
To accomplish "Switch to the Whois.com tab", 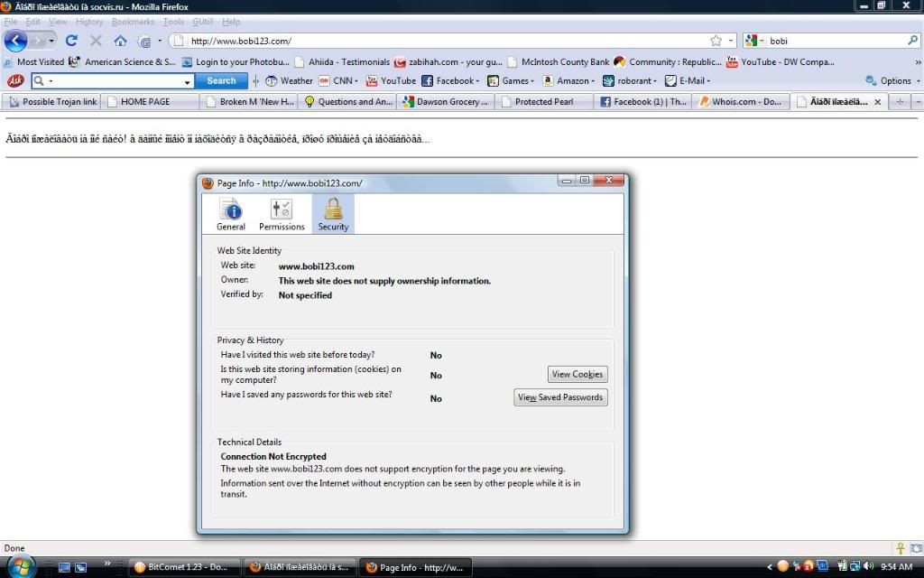I will click(x=741, y=101).
